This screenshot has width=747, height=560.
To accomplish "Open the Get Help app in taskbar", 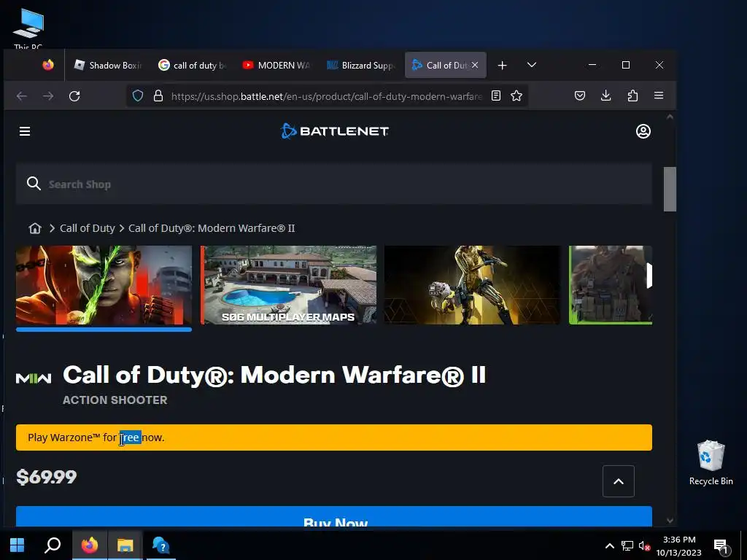I will [x=161, y=545].
